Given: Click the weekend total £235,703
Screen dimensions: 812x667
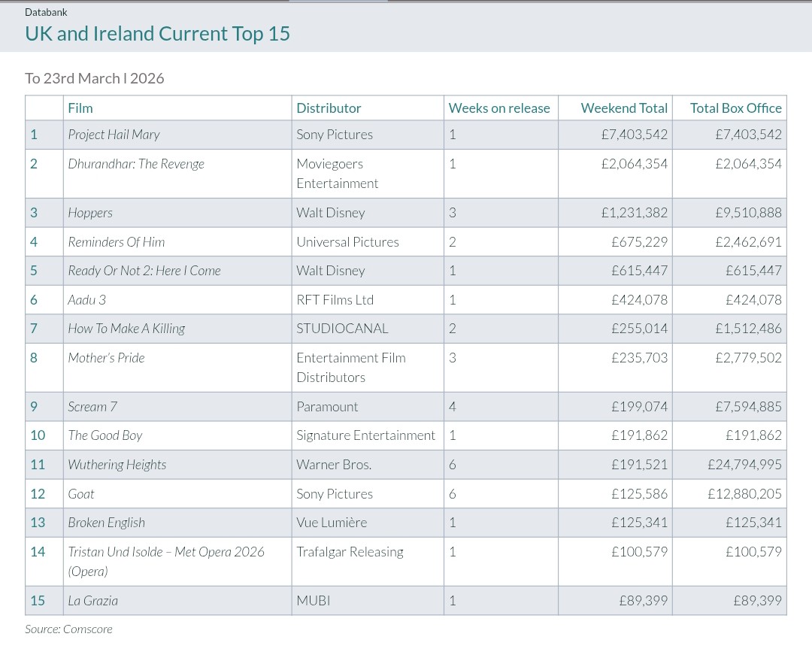Looking at the screenshot, I should coord(640,358).
